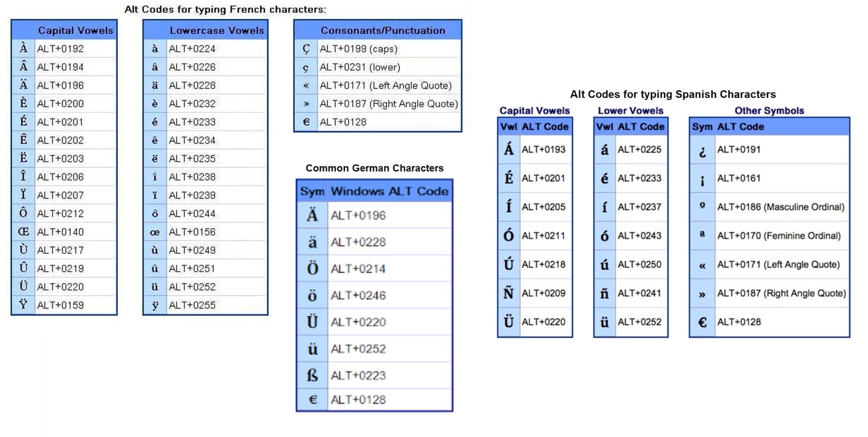Image resolution: width=868 pixels, height=437 pixels.
Task: Click the ß sharp S symbol
Action: 312,375
